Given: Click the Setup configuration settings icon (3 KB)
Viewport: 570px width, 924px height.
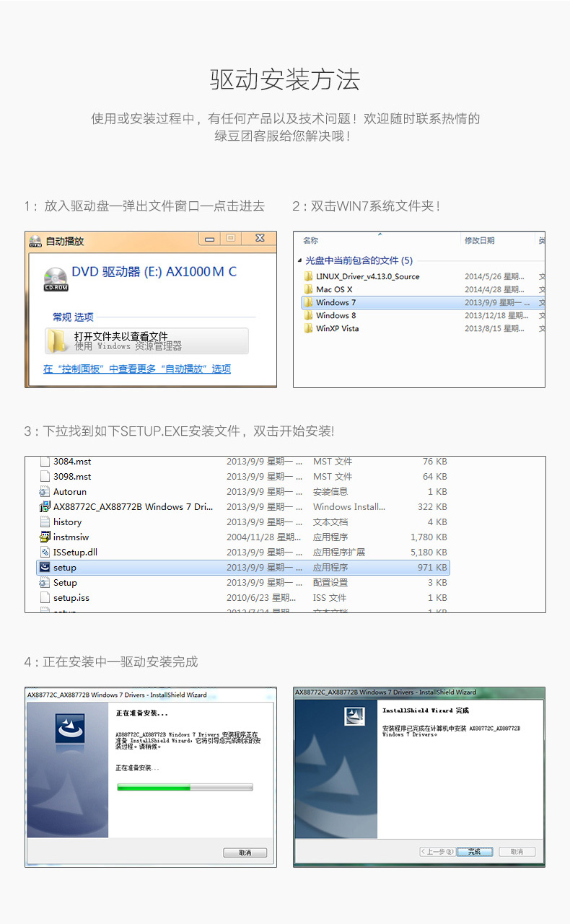Looking at the screenshot, I should [45, 582].
